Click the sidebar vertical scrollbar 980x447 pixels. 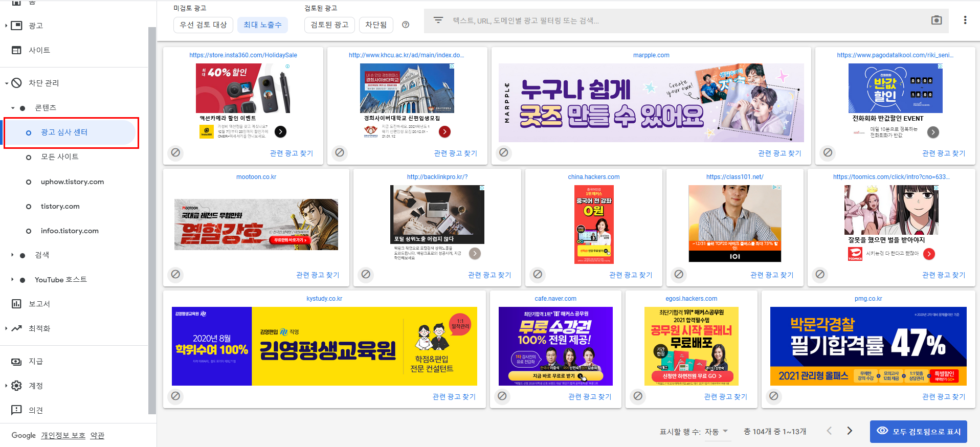(x=152, y=220)
